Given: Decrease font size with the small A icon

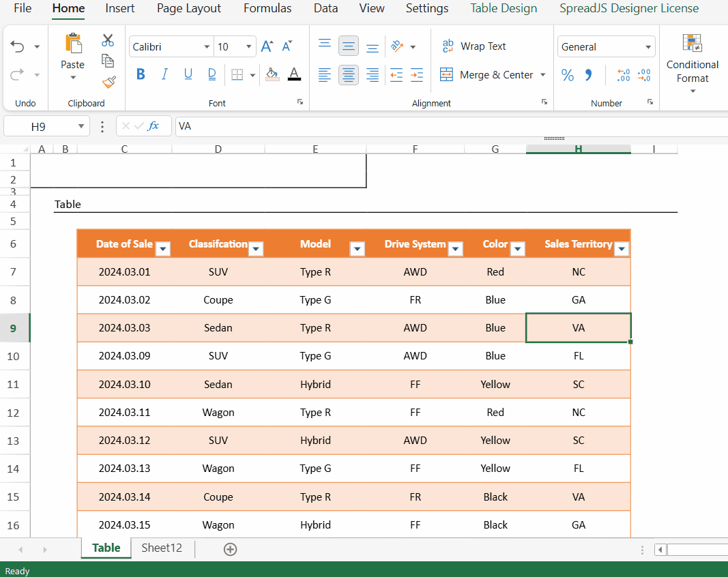Looking at the screenshot, I should 287,46.
